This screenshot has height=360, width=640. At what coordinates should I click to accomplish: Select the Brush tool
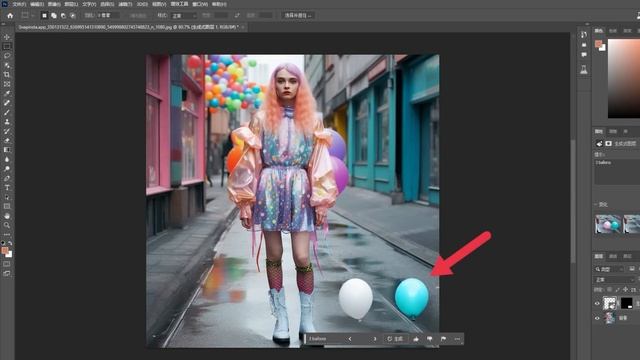pos(7,112)
